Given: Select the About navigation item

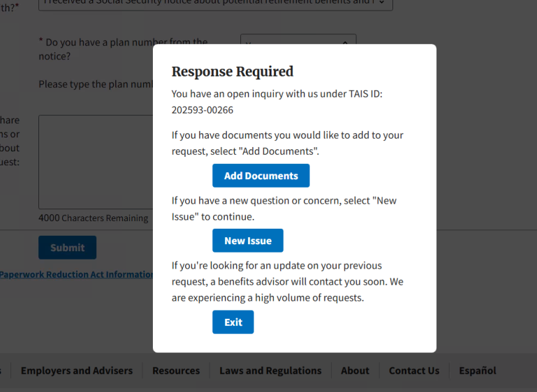Looking at the screenshot, I should (355, 370).
